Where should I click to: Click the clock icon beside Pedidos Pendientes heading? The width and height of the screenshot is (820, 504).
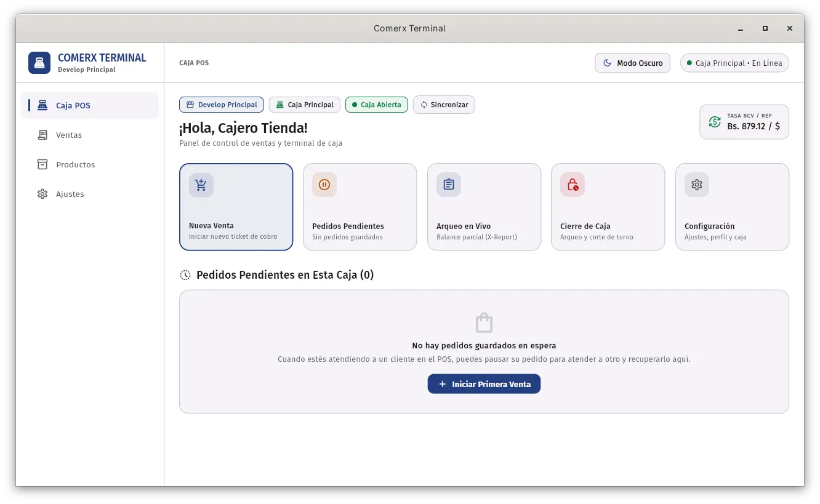coord(185,275)
